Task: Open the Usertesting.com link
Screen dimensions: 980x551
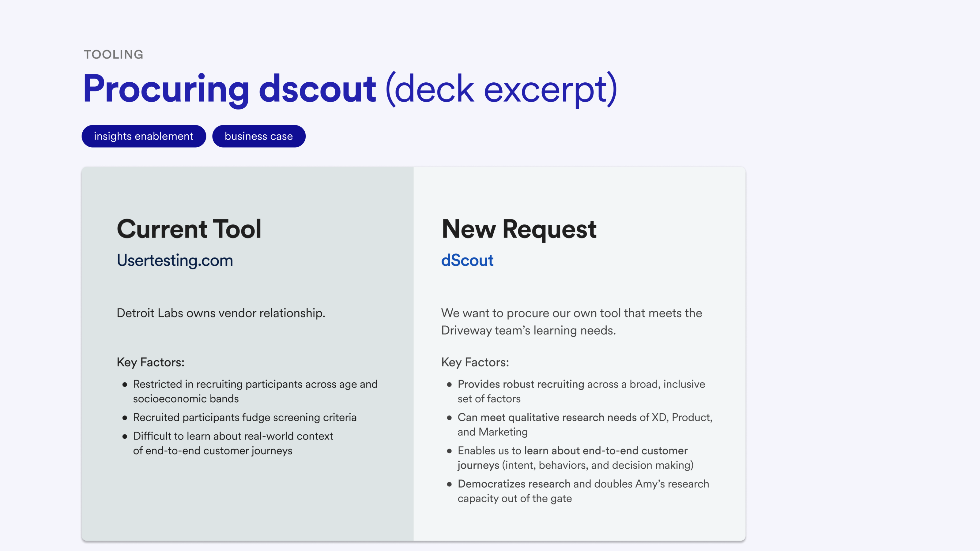Action: [175, 261]
